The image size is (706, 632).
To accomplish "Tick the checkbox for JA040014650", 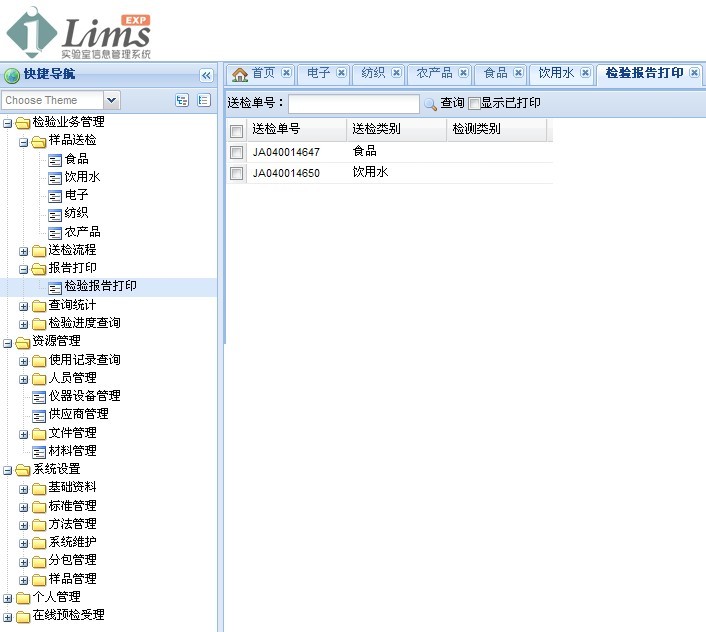I will (x=237, y=173).
